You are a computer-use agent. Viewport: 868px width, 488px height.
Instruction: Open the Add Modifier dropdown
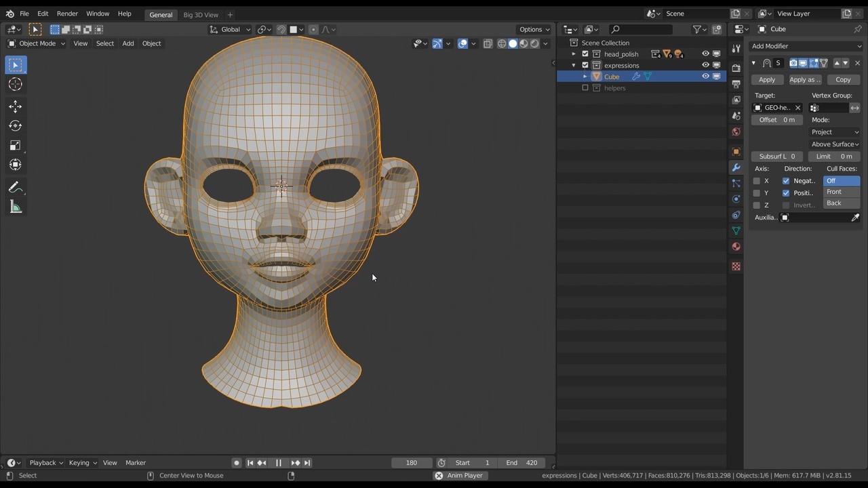806,46
